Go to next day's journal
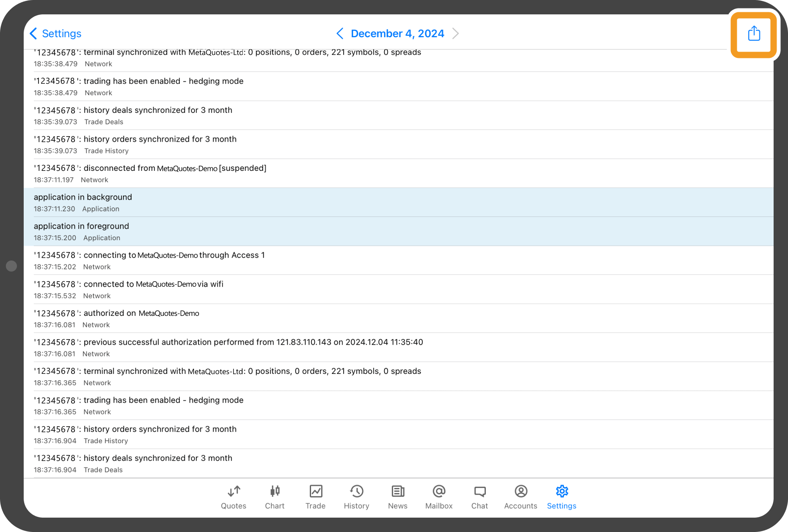This screenshot has width=788, height=532. pos(455,33)
